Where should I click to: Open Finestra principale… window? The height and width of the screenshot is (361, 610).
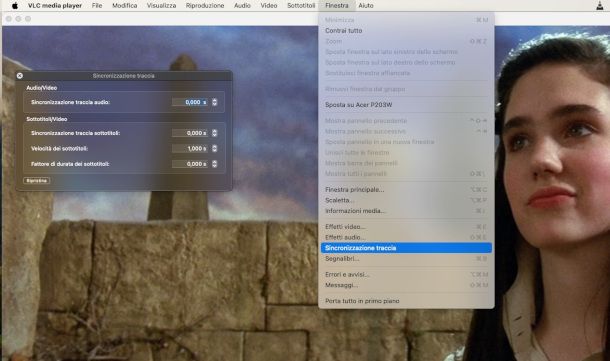[x=406, y=189]
